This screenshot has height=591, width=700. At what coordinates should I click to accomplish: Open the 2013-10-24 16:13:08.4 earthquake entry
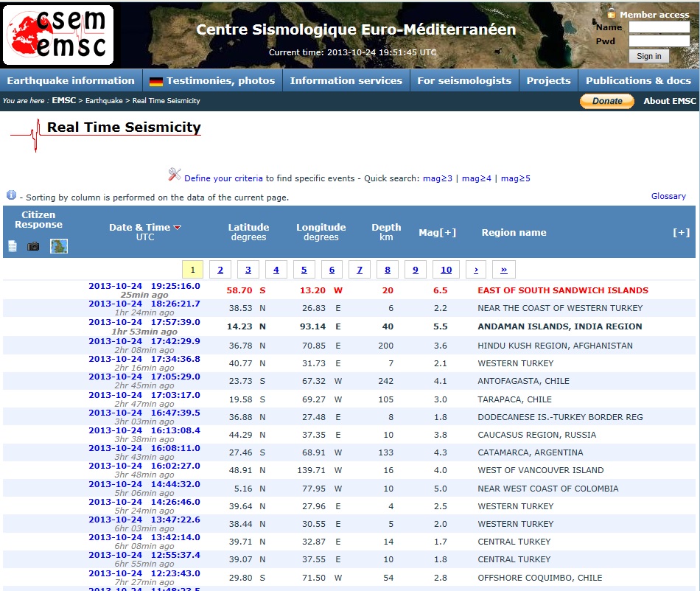pos(144,431)
